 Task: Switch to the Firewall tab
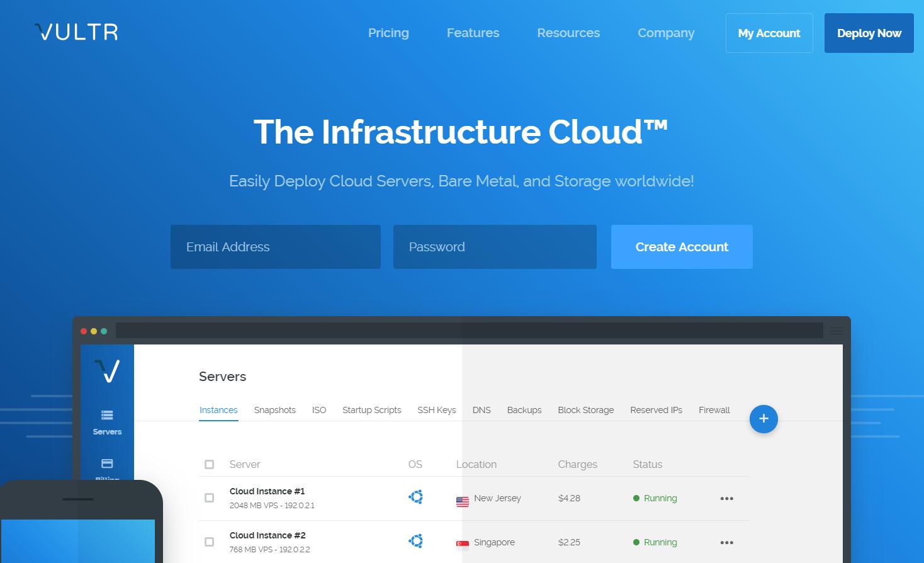[x=714, y=410]
